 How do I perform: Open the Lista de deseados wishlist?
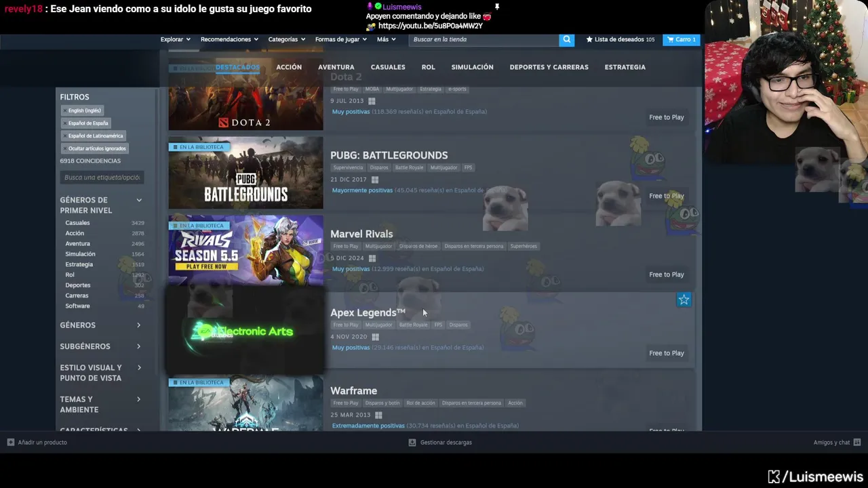pyautogui.click(x=620, y=39)
